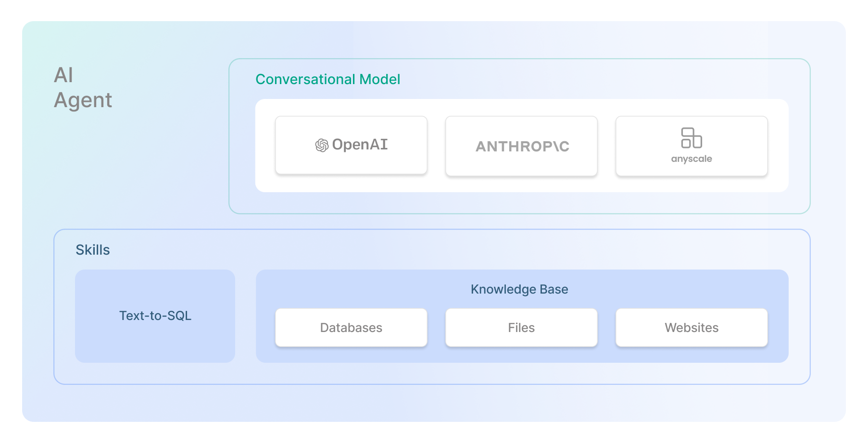Click "Text" in the Text-to-SQL label
This screenshot has width=868, height=443.
pyautogui.click(x=129, y=316)
